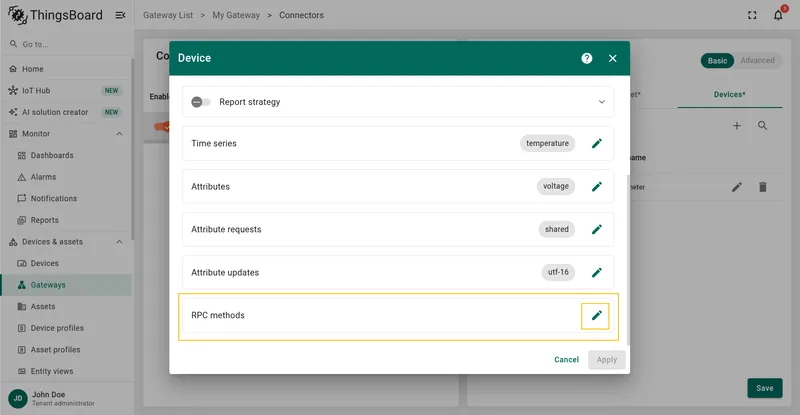Edit the Time series entry

596,143
